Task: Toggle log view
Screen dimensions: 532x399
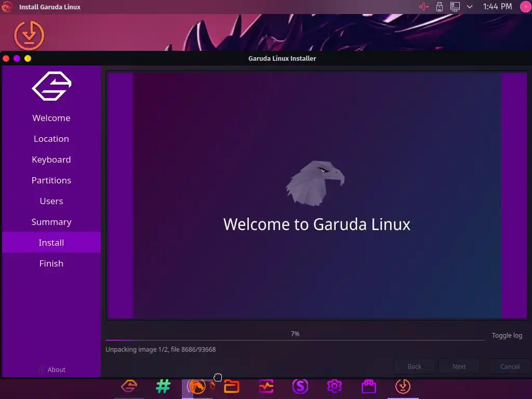Action: pyautogui.click(x=507, y=335)
